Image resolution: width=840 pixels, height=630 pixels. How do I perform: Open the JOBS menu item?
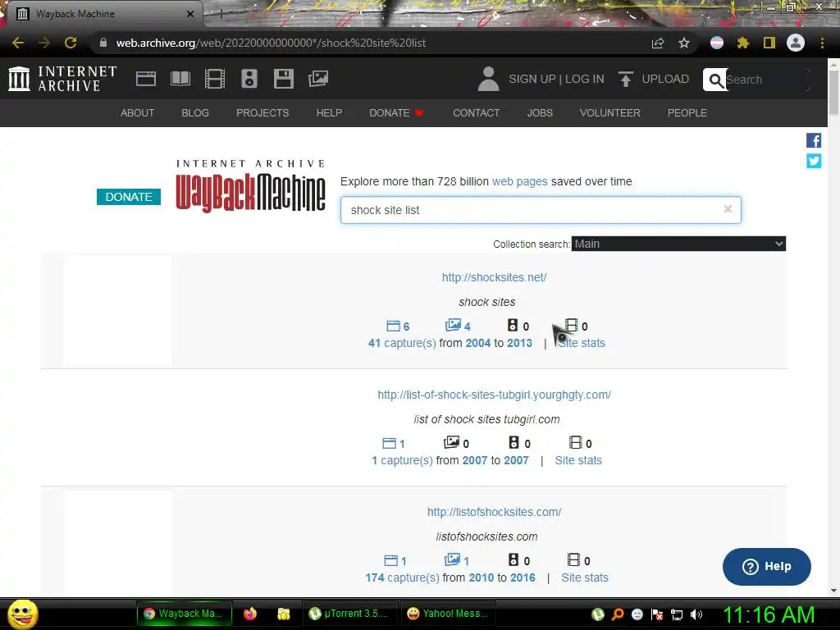pos(540,113)
